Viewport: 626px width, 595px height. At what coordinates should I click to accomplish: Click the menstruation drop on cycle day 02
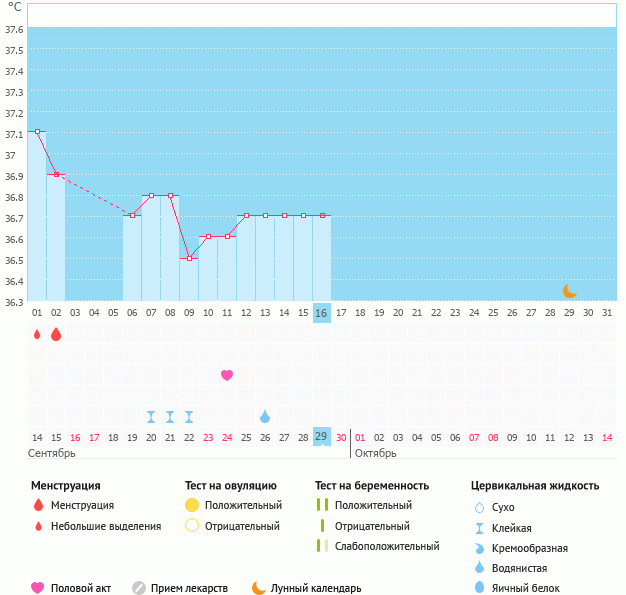[x=56, y=335]
